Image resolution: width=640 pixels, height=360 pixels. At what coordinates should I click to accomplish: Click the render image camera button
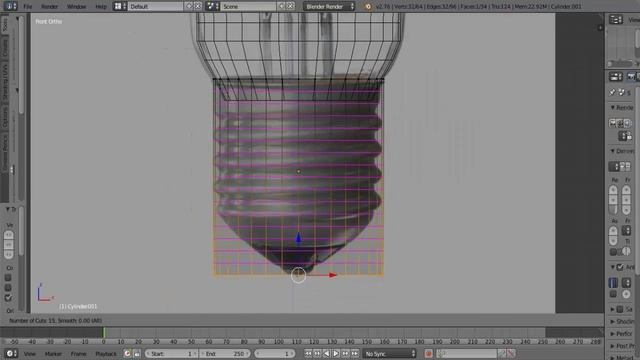[613, 123]
